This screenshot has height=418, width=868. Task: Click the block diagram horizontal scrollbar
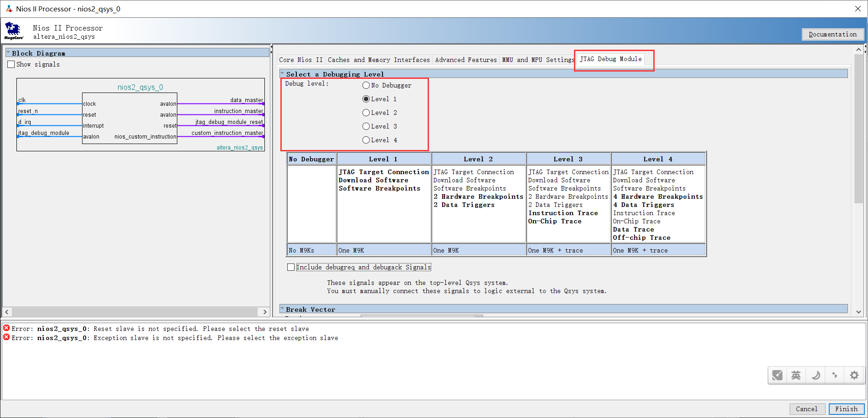click(x=135, y=312)
